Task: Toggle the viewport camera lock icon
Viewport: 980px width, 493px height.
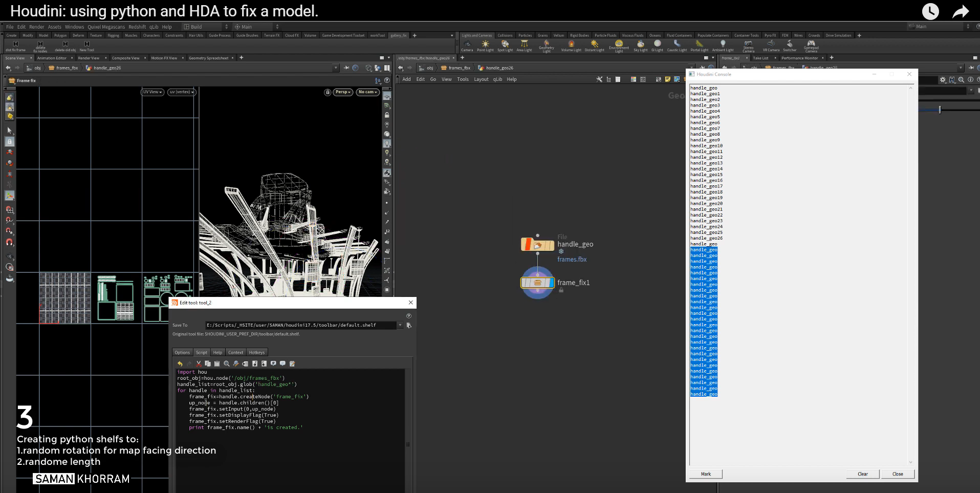Action: point(328,92)
